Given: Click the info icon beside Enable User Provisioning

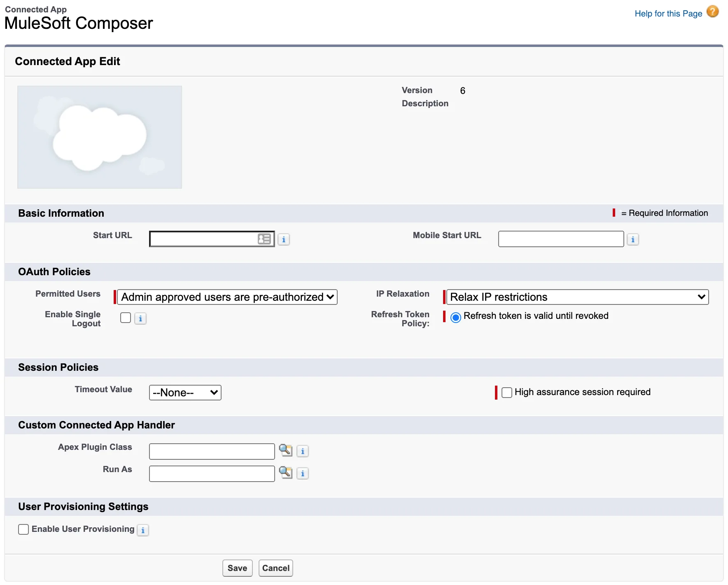Looking at the screenshot, I should 143,530.
